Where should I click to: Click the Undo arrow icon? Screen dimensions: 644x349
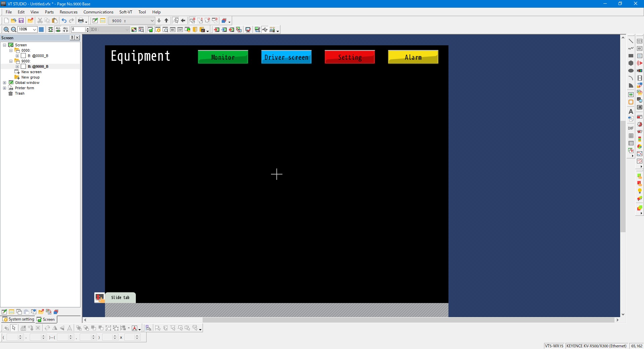(x=64, y=21)
